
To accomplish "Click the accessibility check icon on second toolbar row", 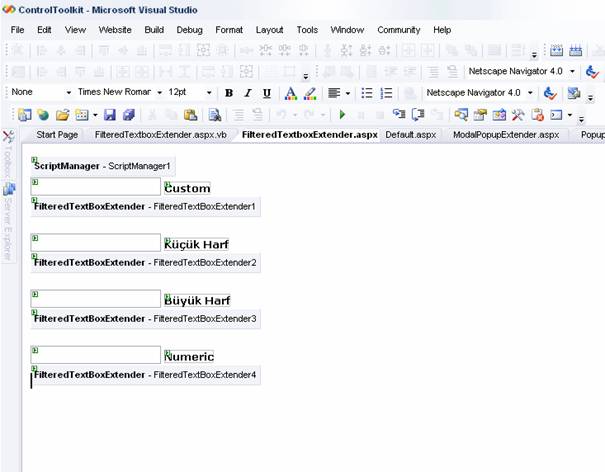I will point(592,71).
